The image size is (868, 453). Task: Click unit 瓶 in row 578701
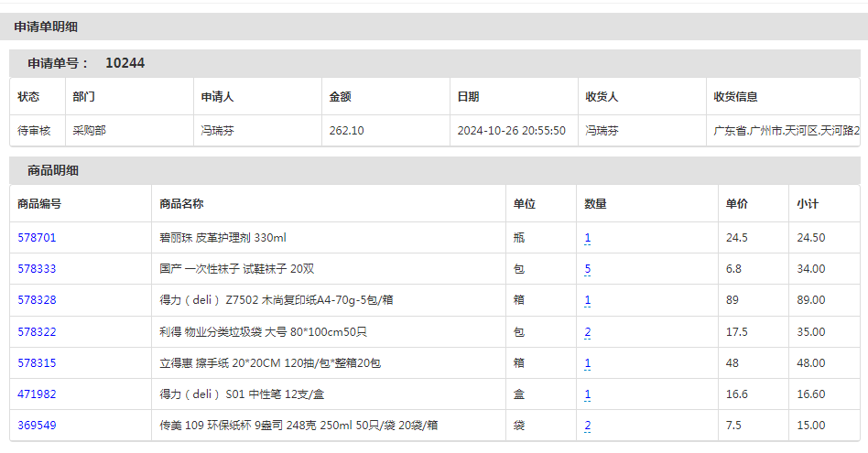(x=519, y=238)
